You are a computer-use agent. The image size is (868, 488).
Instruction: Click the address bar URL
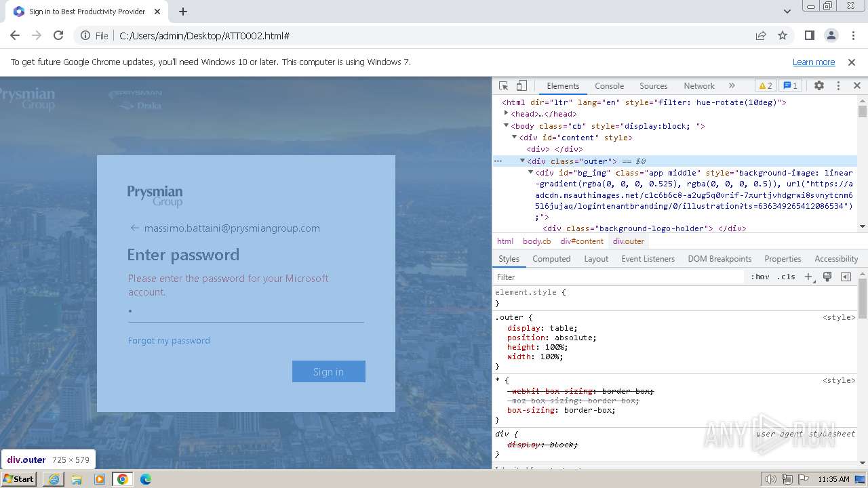coord(205,36)
